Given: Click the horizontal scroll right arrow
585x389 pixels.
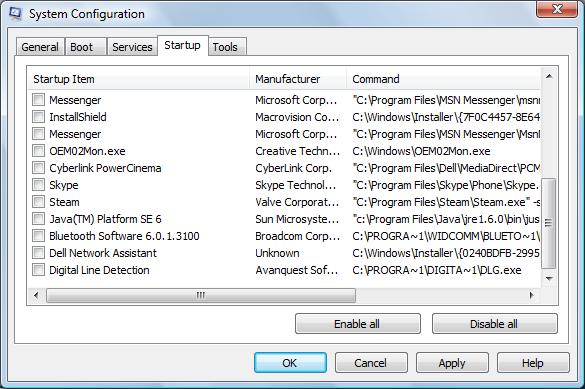Looking at the screenshot, I should click(x=532, y=295).
